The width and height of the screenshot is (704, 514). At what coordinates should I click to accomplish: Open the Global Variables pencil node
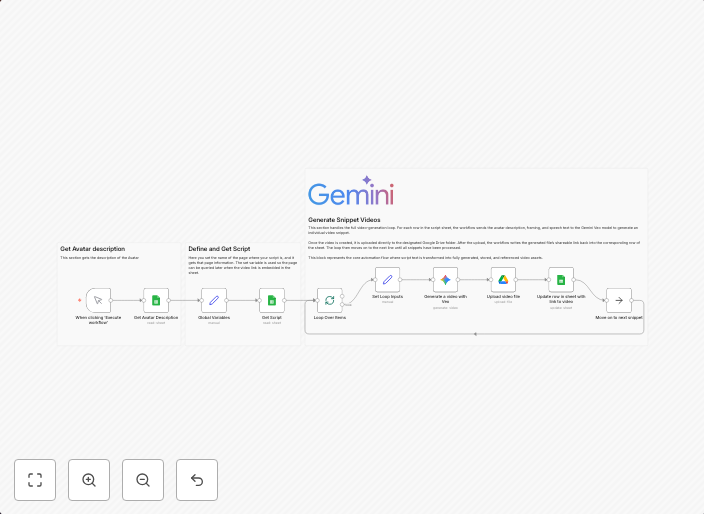[x=214, y=300]
